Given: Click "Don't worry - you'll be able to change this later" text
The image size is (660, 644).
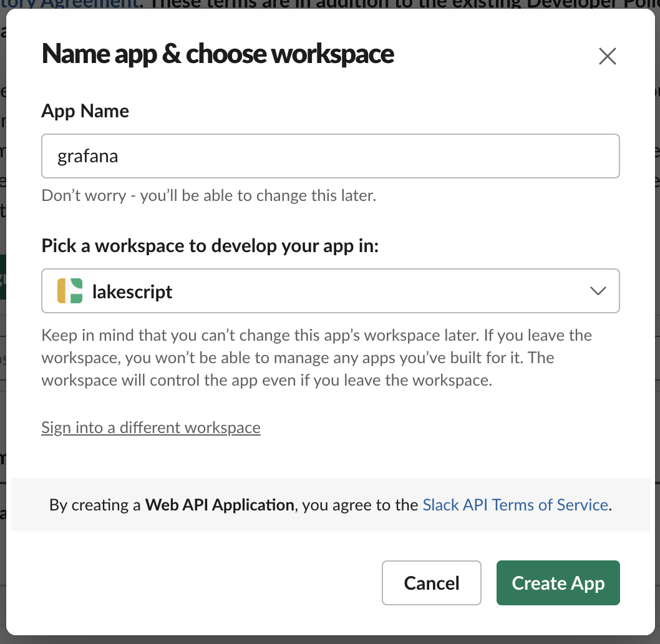Looking at the screenshot, I should click(209, 195).
